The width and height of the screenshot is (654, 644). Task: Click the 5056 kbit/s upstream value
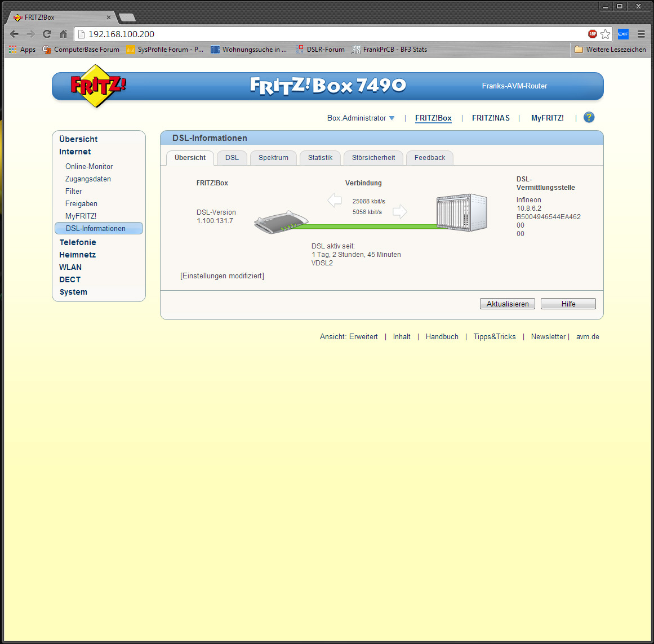(x=367, y=212)
